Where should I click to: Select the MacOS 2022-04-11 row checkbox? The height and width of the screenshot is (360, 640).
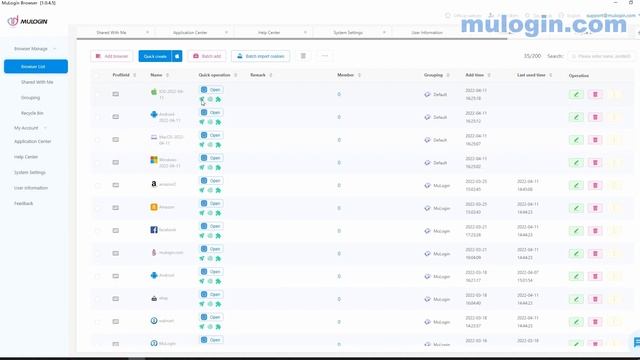tap(98, 140)
